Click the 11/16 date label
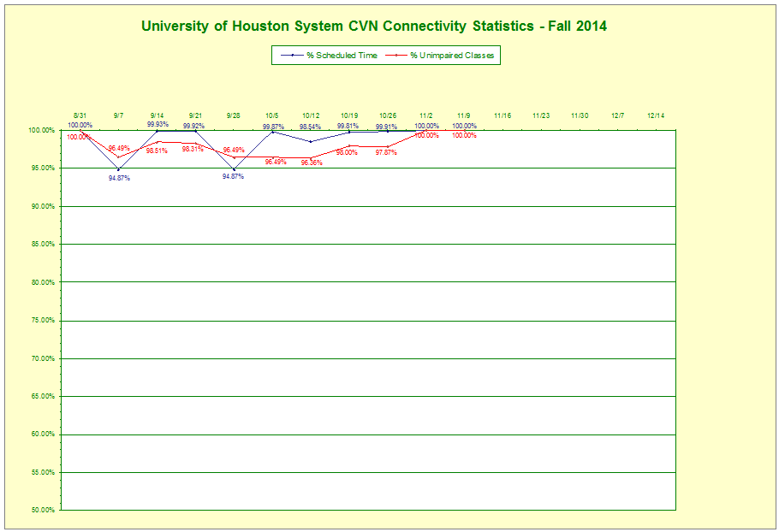This screenshot has width=779, height=532. (x=502, y=115)
